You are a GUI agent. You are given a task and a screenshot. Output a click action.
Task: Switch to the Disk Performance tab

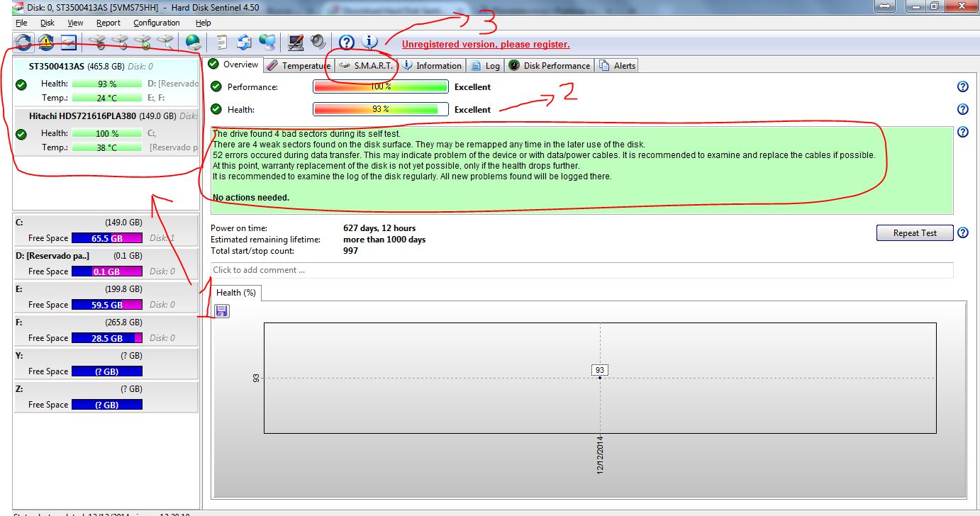pos(549,65)
